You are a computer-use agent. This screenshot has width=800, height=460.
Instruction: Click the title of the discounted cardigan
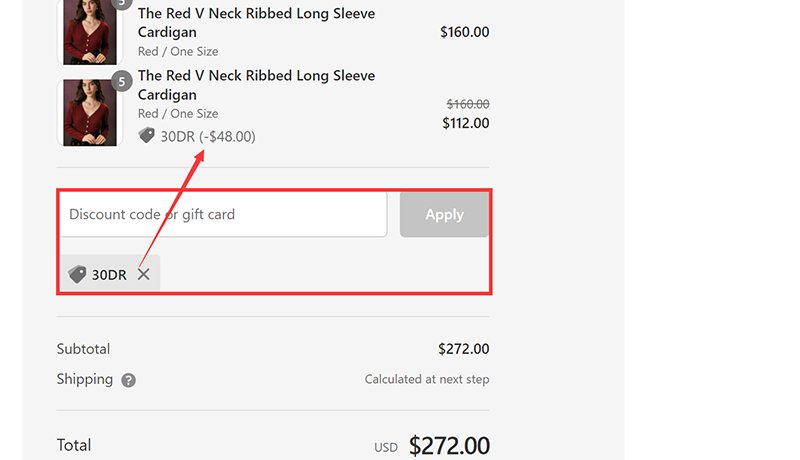[x=256, y=85]
